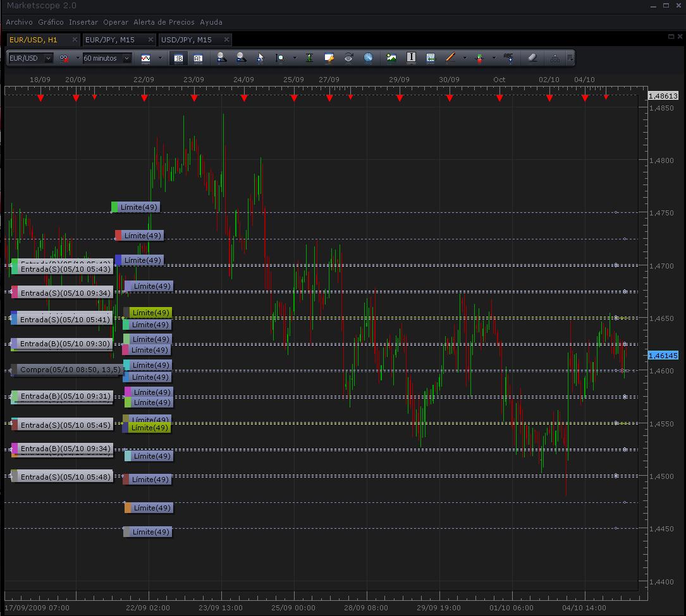Click the green swatch on top Límite(49) label
Viewport: 686px width, 616px height.
tap(114, 207)
